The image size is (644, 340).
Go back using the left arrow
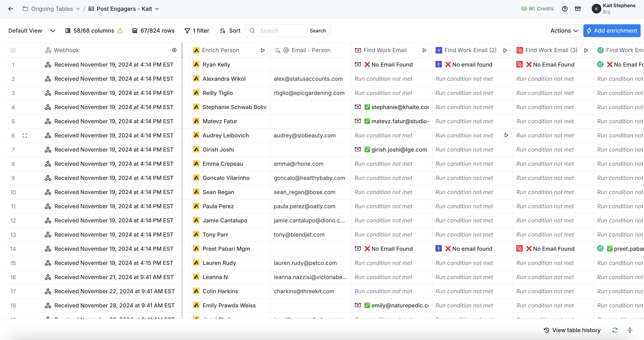tap(11, 9)
